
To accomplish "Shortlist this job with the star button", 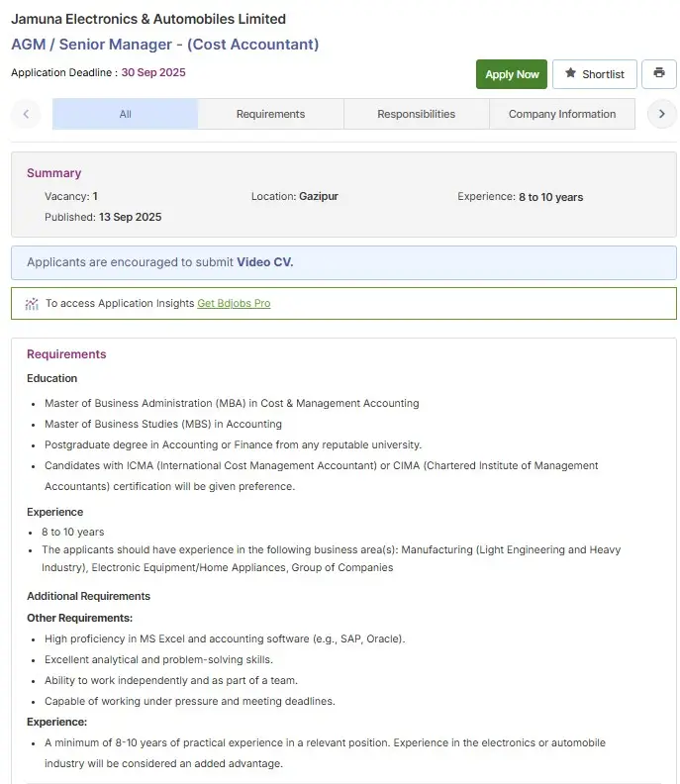I will point(594,74).
